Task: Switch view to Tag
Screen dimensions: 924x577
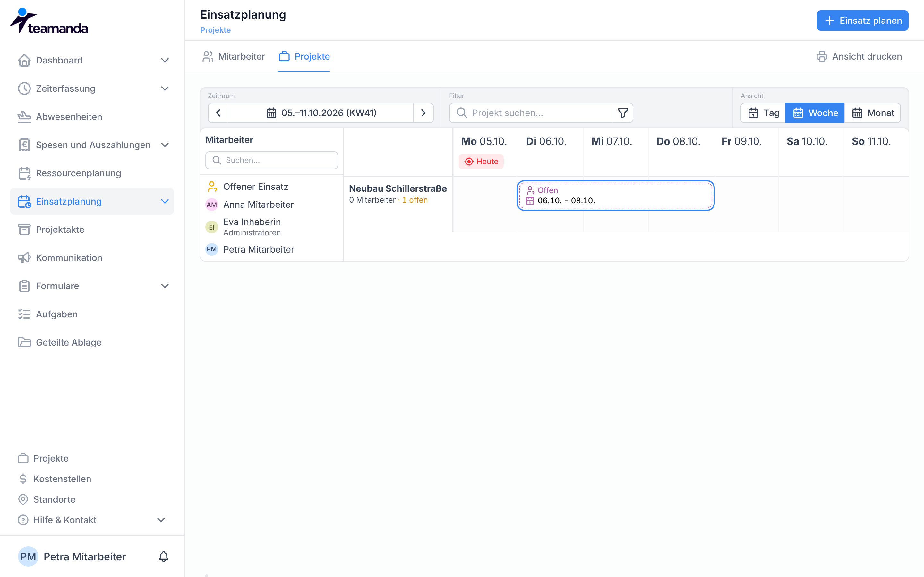Action: click(x=763, y=113)
